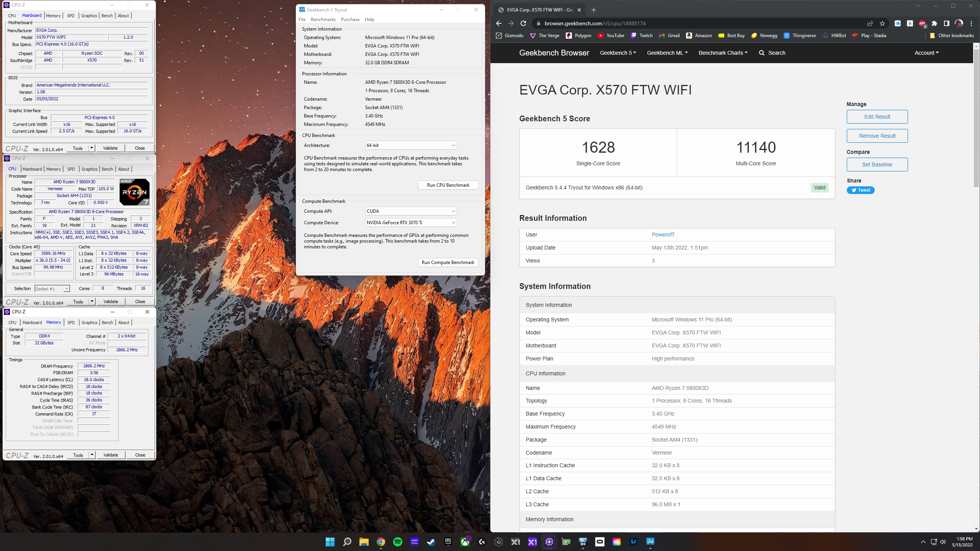This screenshot has height=551, width=980.
Task: Click the Geekbench Browser logo link
Action: [554, 53]
